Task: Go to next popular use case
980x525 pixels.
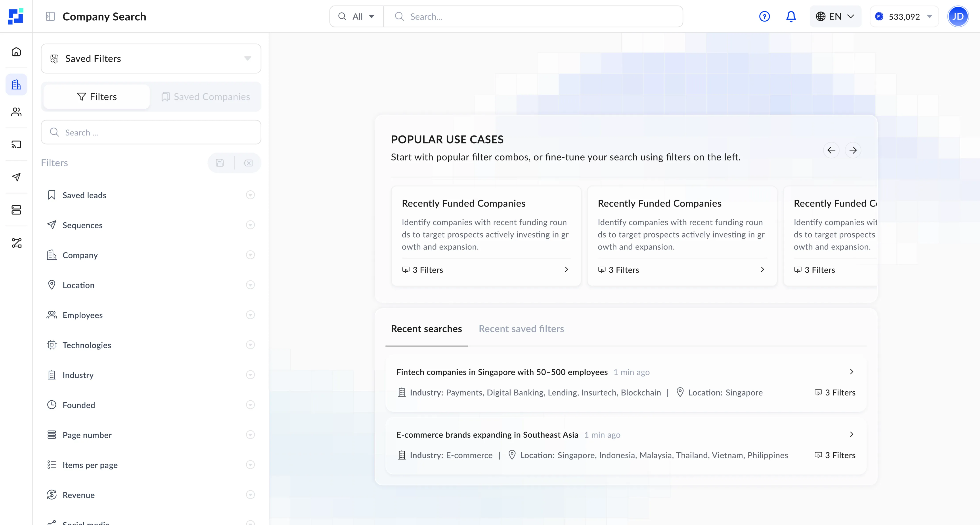Action: click(x=853, y=150)
